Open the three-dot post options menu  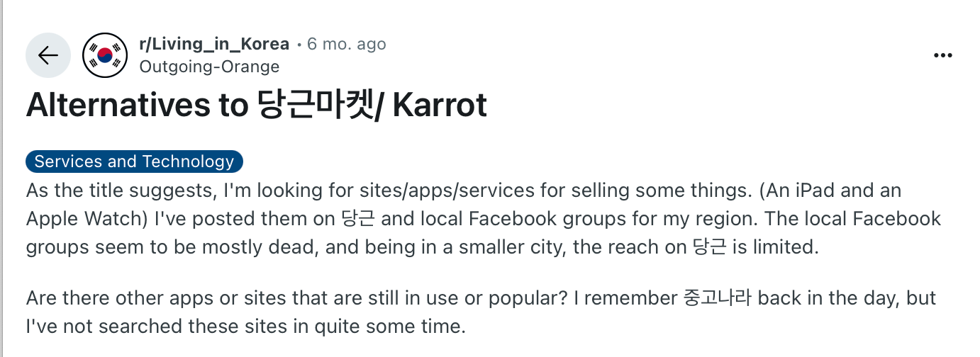pyautogui.click(x=942, y=56)
